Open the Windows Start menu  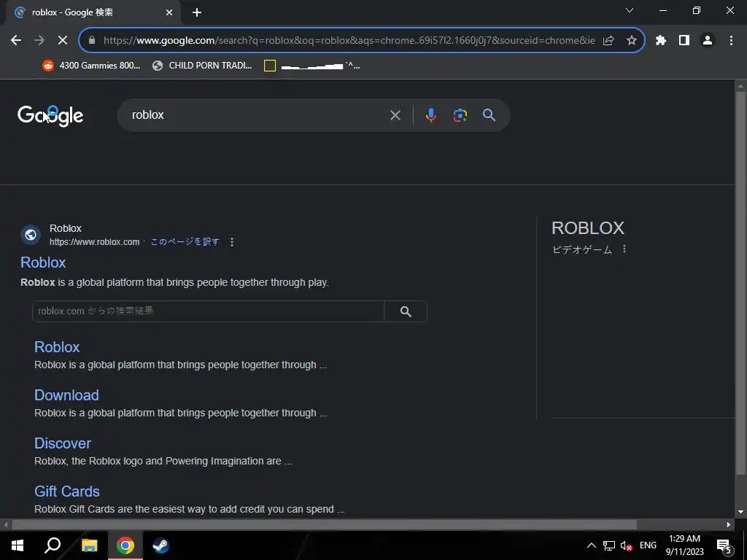coord(18,545)
